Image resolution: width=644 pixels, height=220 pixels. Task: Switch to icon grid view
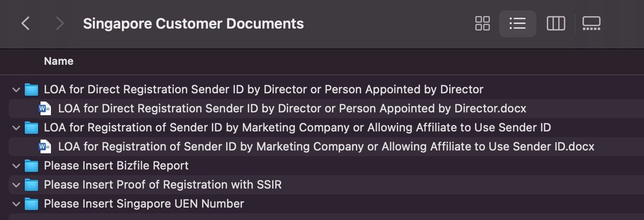click(x=483, y=23)
